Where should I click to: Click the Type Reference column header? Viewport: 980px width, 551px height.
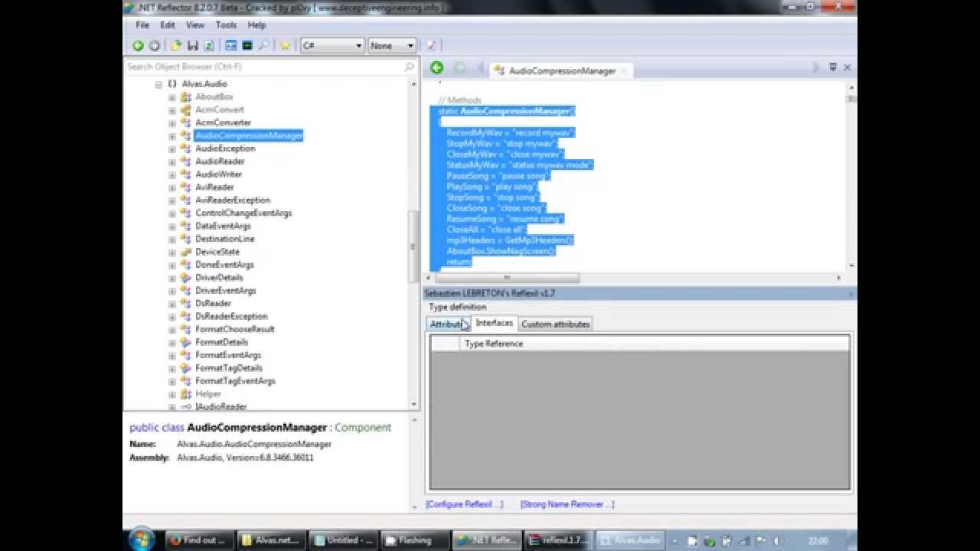(x=494, y=344)
